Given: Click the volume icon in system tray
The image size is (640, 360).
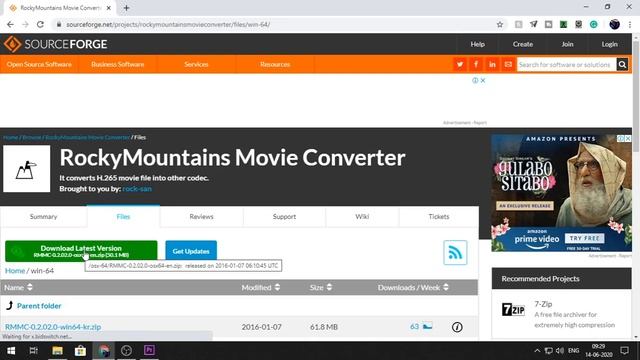Looking at the screenshot, I should pyautogui.click(x=560, y=351).
